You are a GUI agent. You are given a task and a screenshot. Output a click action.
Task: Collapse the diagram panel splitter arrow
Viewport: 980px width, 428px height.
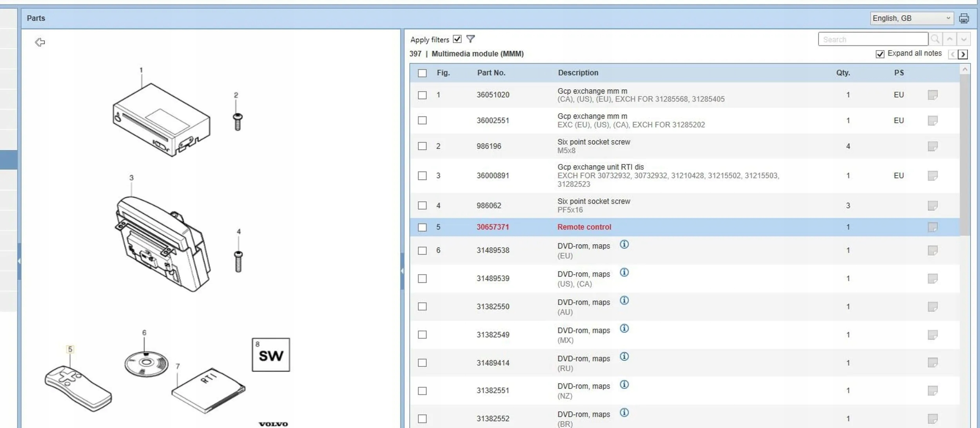point(402,271)
